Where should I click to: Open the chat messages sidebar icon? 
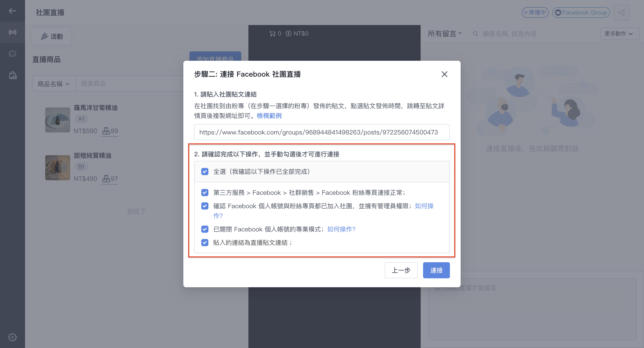[x=13, y=53]
